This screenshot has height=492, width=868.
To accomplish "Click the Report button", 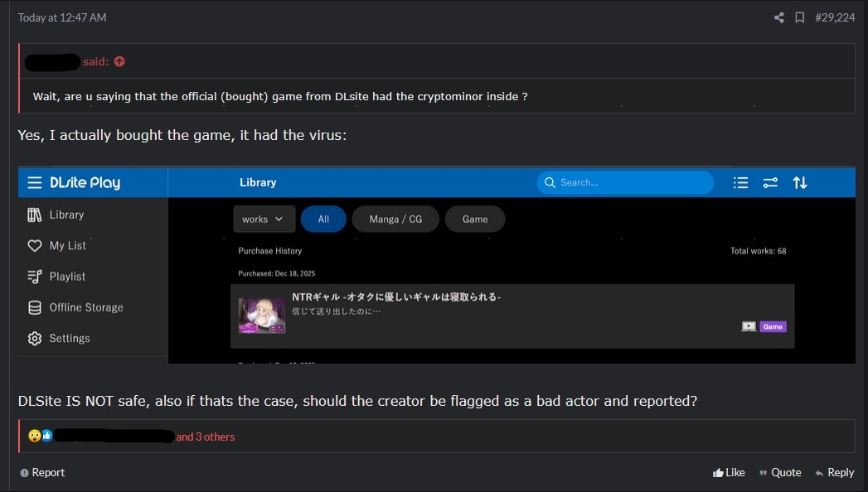I will pyautogui.click(x=42, y=472).
